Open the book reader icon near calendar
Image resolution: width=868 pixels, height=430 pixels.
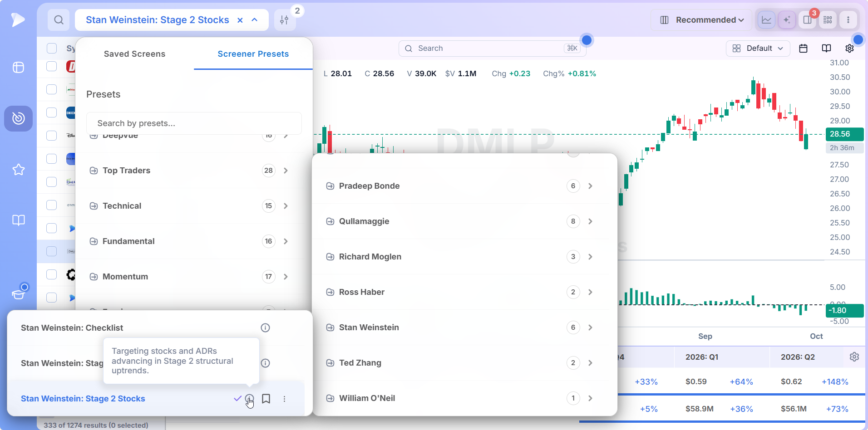pyautogui.click(x=826, y=49)
